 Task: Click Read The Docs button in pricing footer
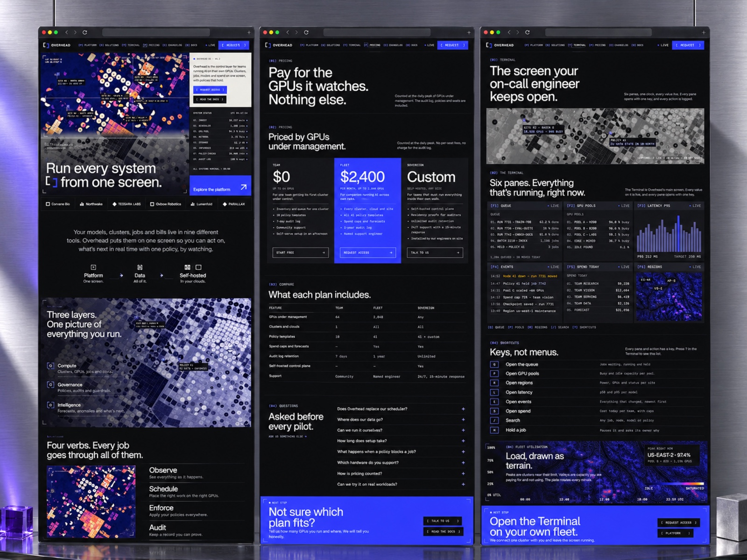click(444, 532)
